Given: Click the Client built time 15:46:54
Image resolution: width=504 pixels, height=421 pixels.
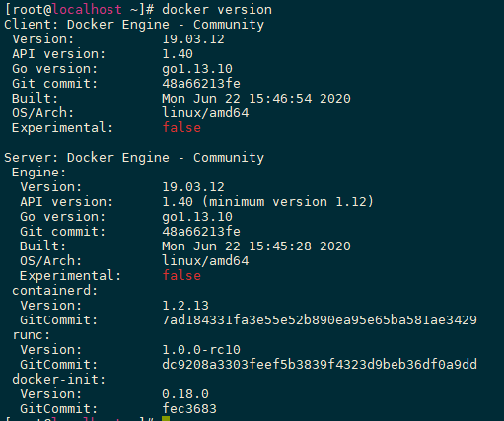Looking at the screenshot, I should (280, 99).
